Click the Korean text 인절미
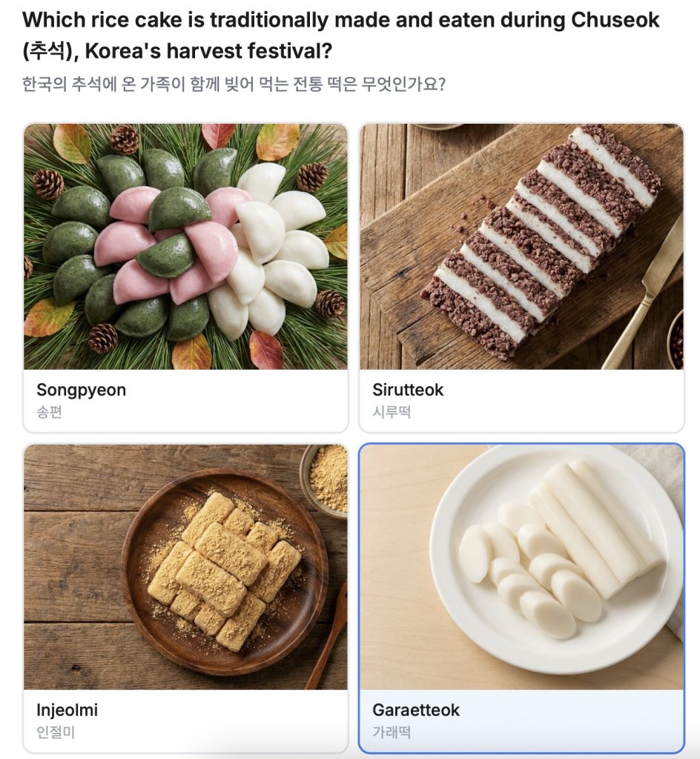 click(56, 732)
